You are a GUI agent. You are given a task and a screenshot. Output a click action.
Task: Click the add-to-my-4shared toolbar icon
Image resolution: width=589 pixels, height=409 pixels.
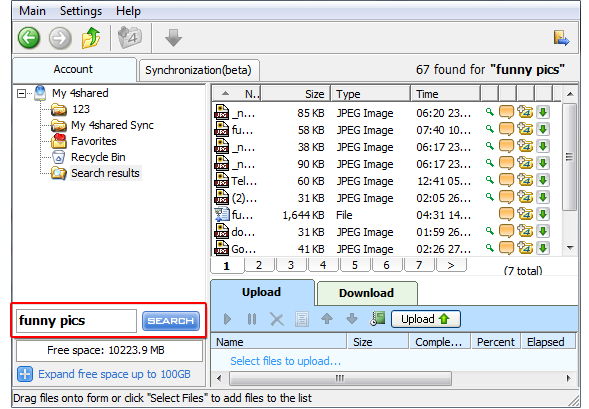pyautogui.click(x=130, y=37)
